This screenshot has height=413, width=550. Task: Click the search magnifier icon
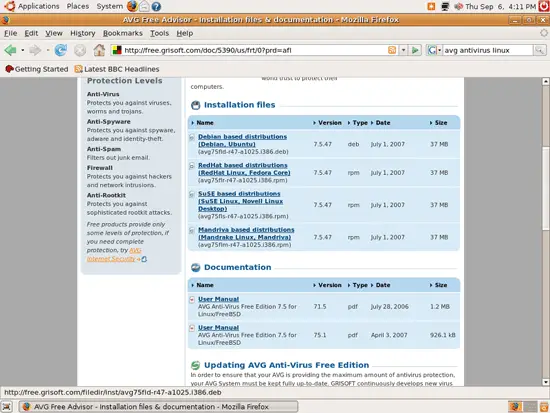point(539,50)
